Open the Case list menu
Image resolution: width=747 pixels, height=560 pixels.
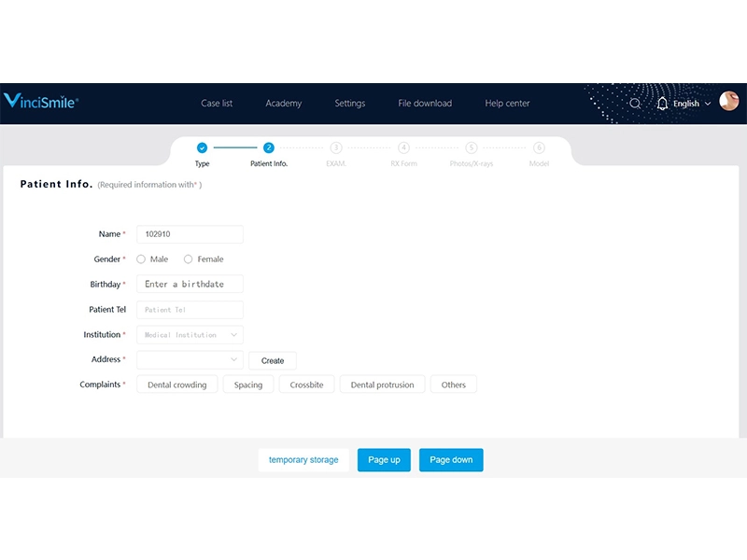(x=217, y=104)
